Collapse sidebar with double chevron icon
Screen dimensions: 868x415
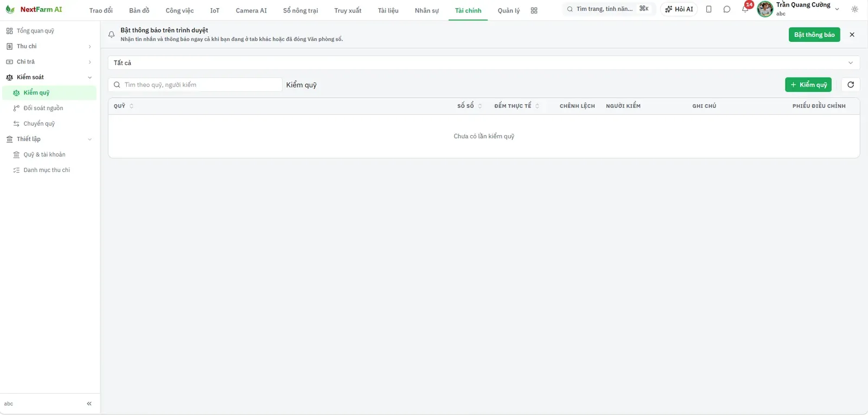89,404
